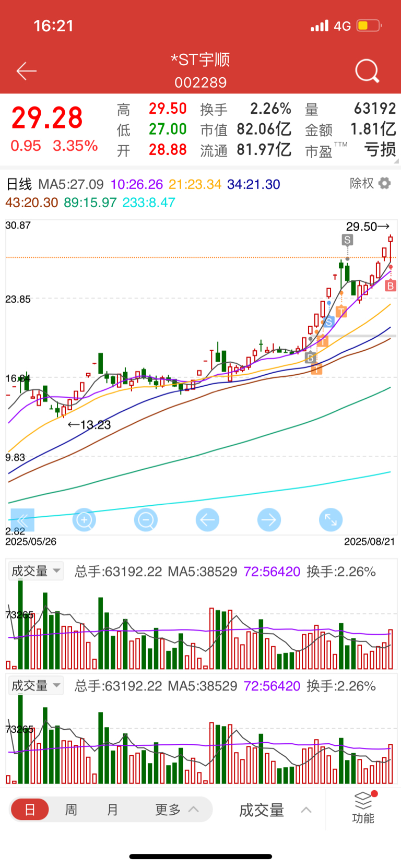This screenshot has height=868, width=401.
Task: Open first 成交量 sub-chart dropdown
Action: click(36, 571)
